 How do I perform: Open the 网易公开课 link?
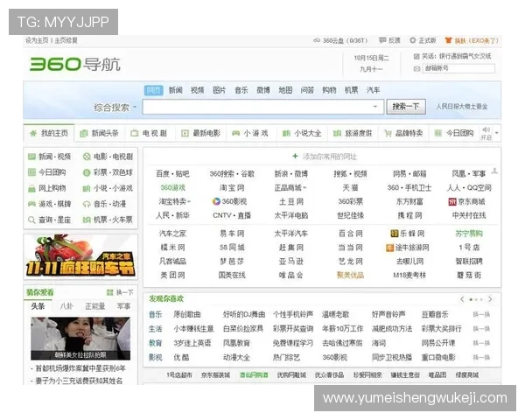point(438,343)
